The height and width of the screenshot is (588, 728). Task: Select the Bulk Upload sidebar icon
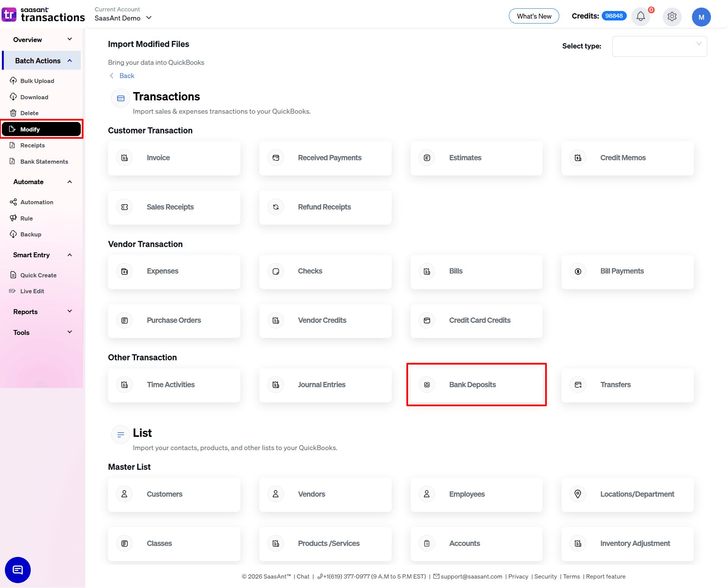[x=37, y=81]
